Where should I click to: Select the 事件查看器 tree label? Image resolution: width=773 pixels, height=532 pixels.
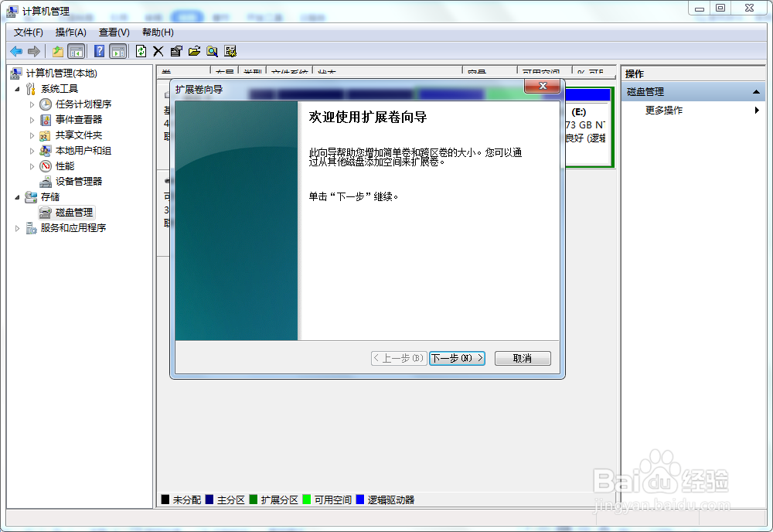point(79,120)
